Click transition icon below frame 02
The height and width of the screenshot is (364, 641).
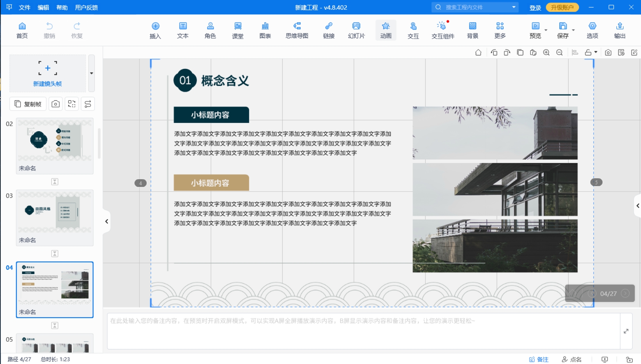pos(55,182)
